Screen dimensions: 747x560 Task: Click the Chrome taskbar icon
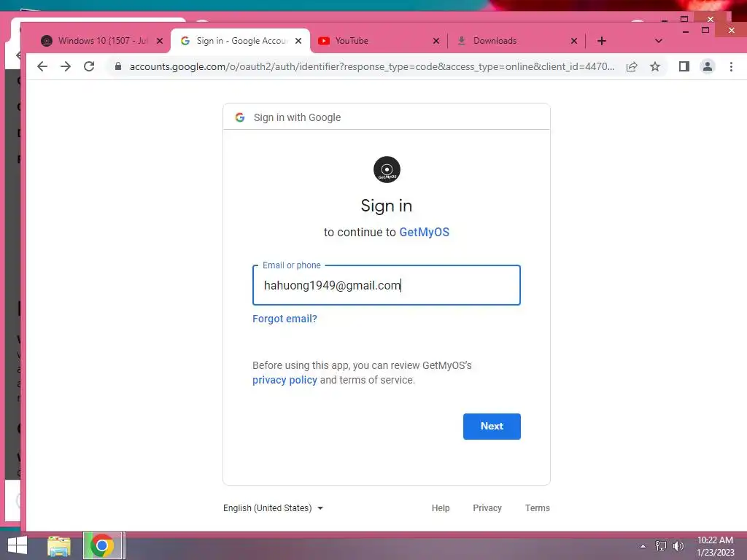102,545
